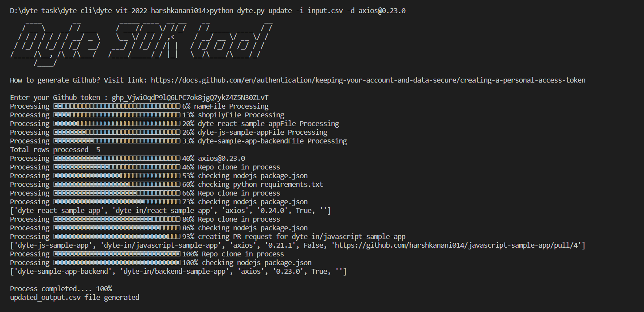
Task: Click the dyte-sample-app-backend result row
Action: tap(178, 272)
